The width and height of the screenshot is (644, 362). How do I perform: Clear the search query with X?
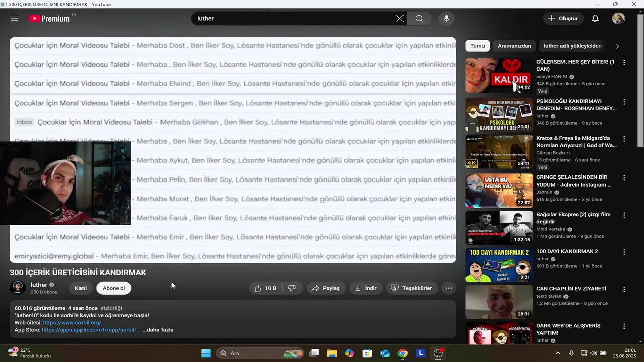[x=399, y=18]
